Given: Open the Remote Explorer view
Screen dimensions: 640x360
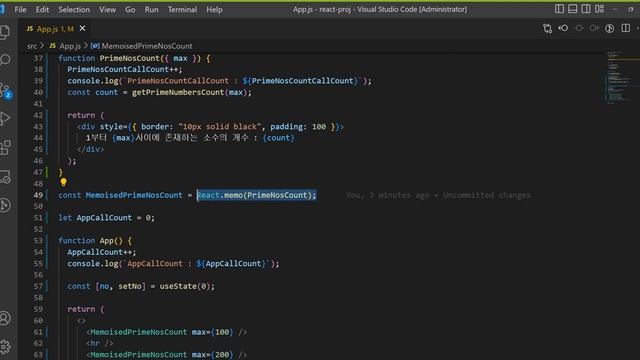Looking at the screenshot, I should click(x=5, y=177).
